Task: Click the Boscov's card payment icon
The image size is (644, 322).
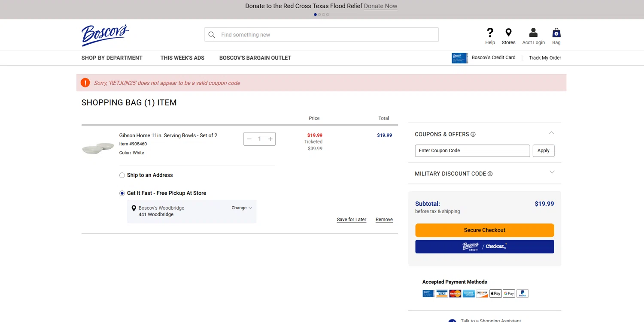Action: pyautogui.click(x=428, y=294)
